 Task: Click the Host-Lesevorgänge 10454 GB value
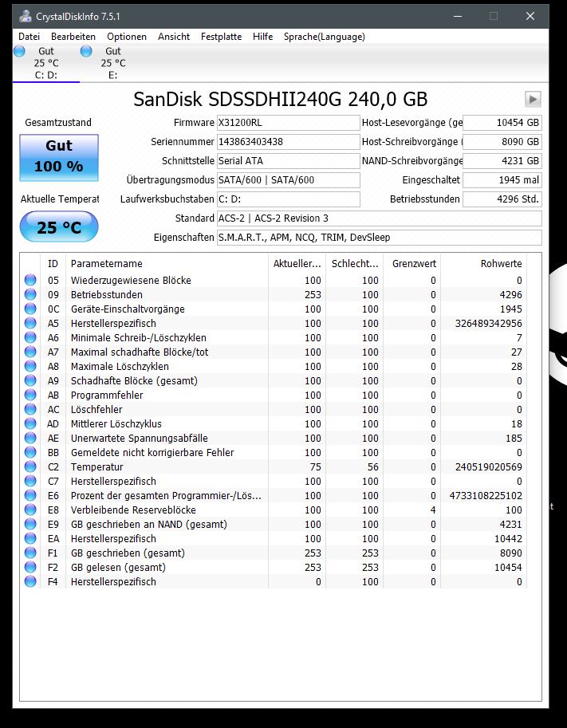point(502,123)
